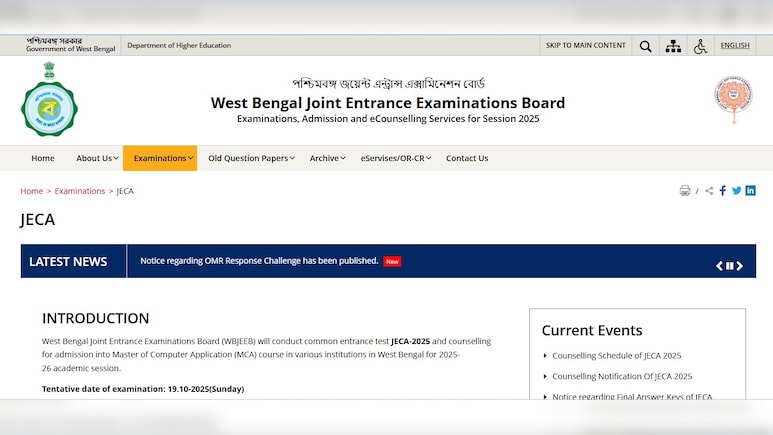
Task: Go to Home in navigation bar
Action: 43,158
